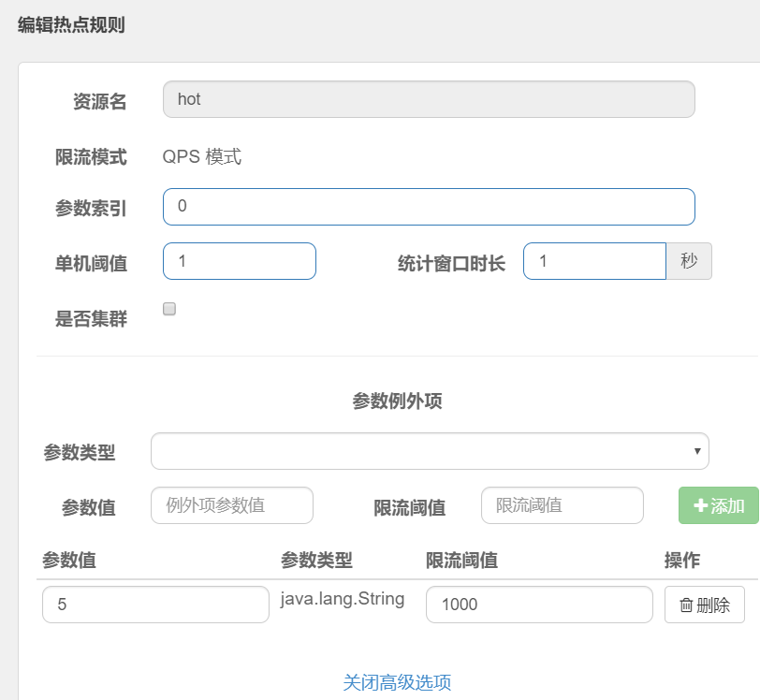Click the trash icon in 删除 button

[x=685, y=605]
